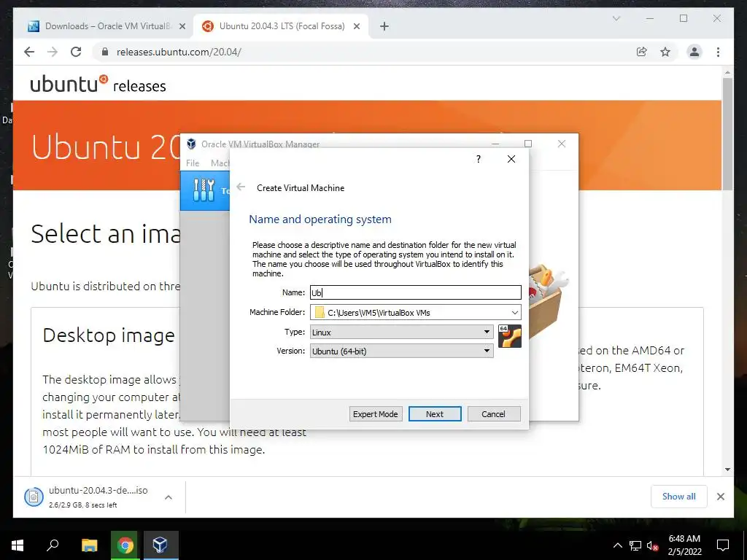Open the Chrome tab search chevron

616,18
